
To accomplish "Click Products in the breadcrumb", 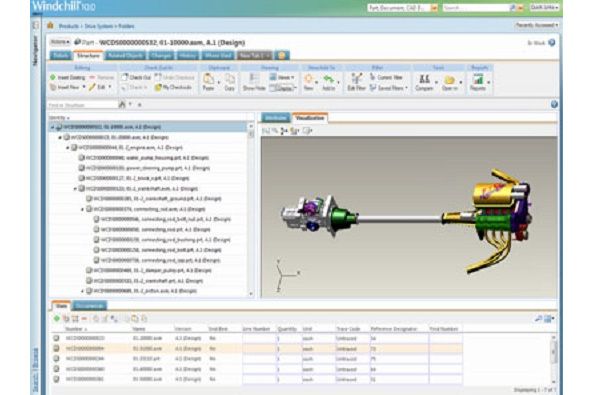I will click(x=69, y=26).
